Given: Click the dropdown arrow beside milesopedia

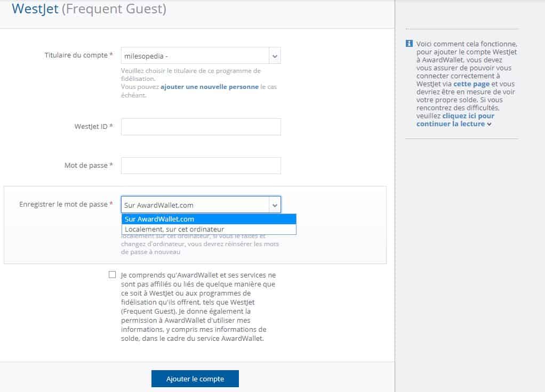Looking at the screenshot, I should tap(274, 55).
